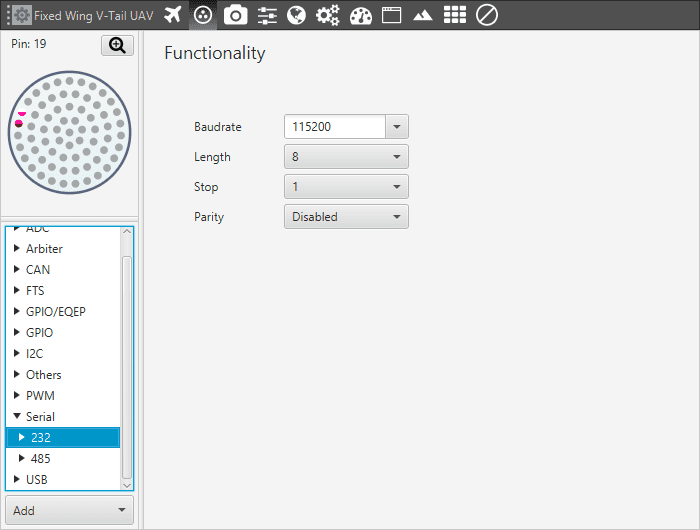Expand the GPIO tree node arrow
700x530 pixels.
click(x=17, y=332)
